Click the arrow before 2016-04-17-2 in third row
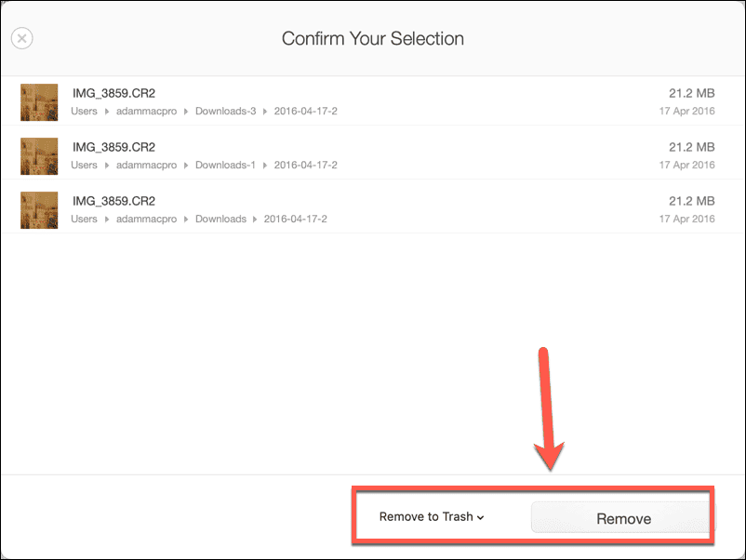The width and height of the screenshot is (746, 560). [255, 219]
